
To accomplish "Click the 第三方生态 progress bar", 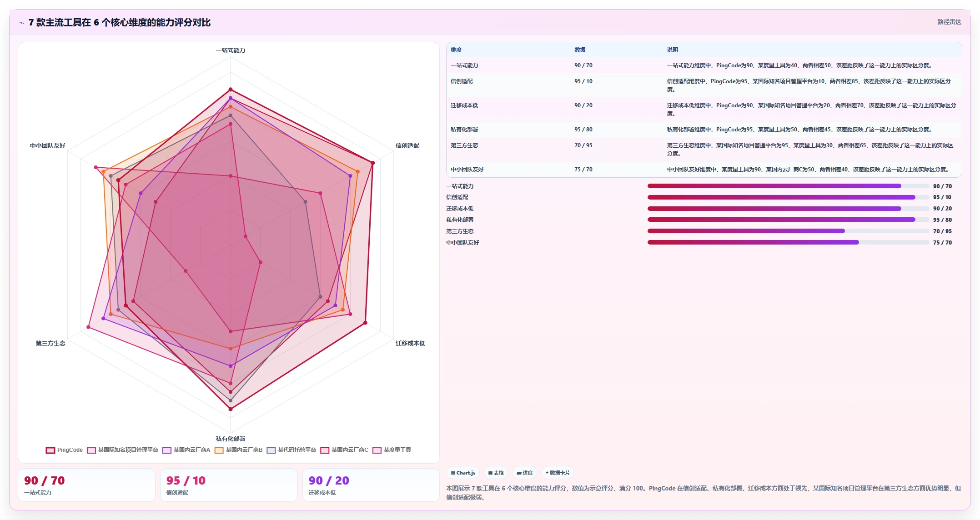I will pyautogui.click(x=788, y=231).
